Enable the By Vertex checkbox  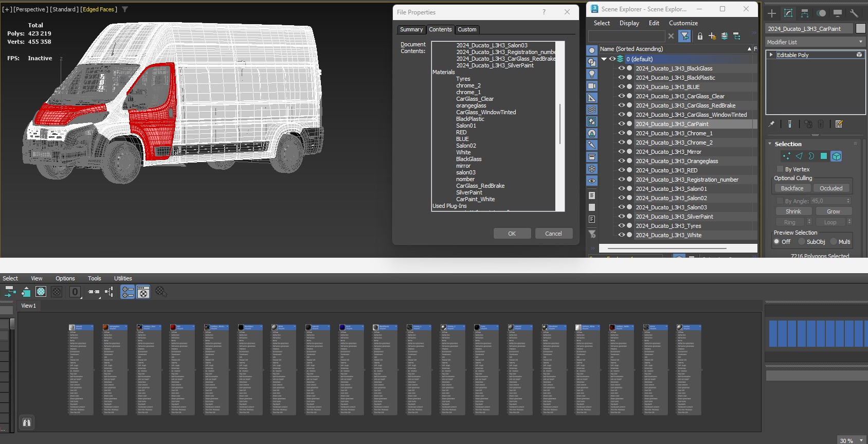tap(780, 169)
